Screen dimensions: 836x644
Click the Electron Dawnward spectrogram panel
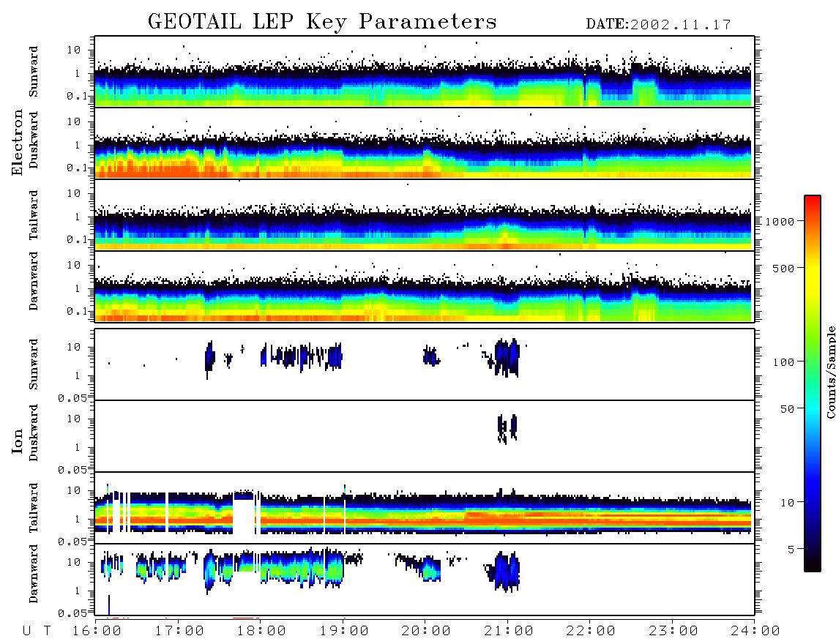[425, 286]
